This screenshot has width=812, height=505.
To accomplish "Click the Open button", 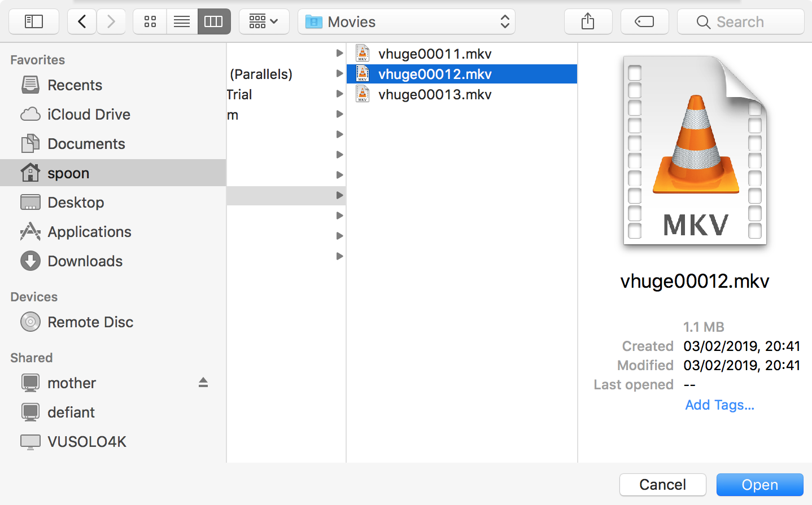I will 760,485.
